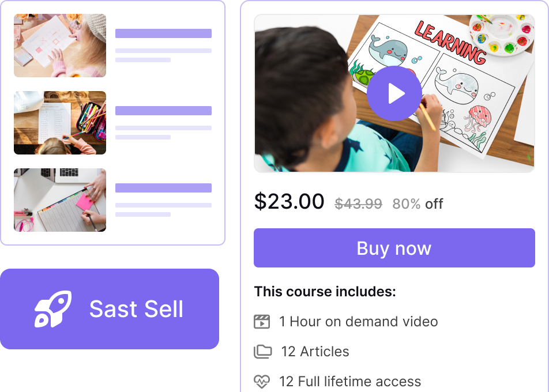Click the Sast Sell button
This screenshot has width=549, height=392.
tap(110, 309)
